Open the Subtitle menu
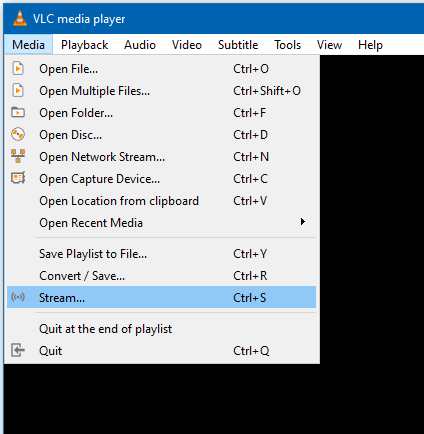 [238, 45]
